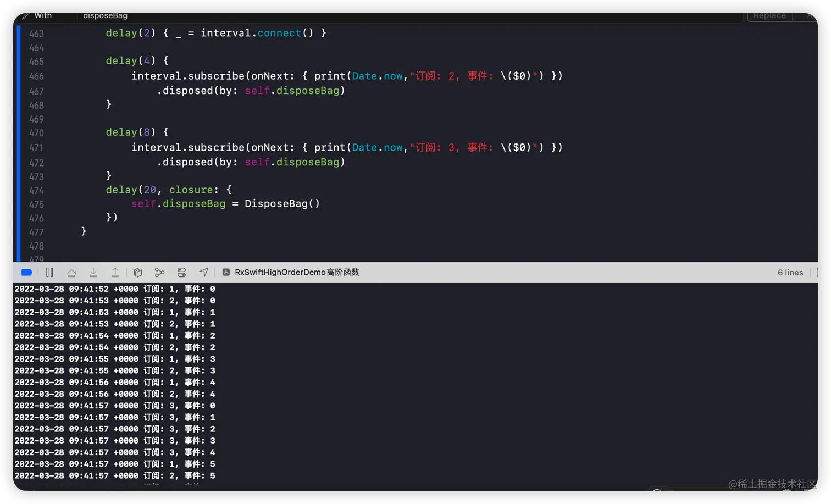The height and width of the screenshot is (504, 831).
Task: Click console output '09:41:53 订阅: 2, 事件: 0'
Action: [x=115, y=301]
